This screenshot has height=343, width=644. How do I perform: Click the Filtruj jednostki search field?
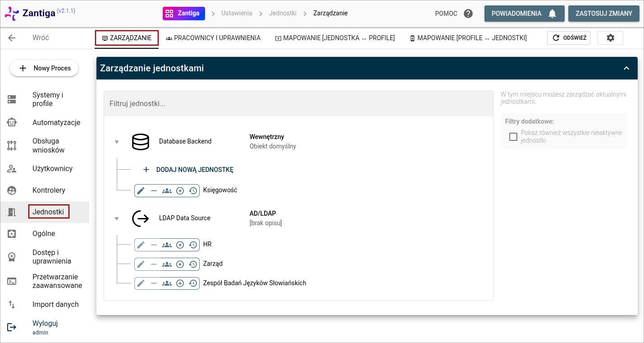(298, 104)
